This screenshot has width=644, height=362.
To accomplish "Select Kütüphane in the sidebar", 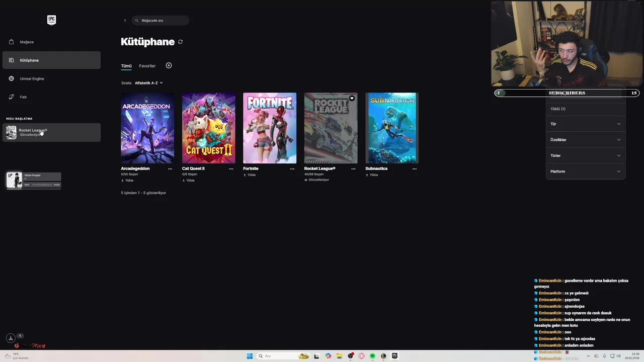I will 51,60.
